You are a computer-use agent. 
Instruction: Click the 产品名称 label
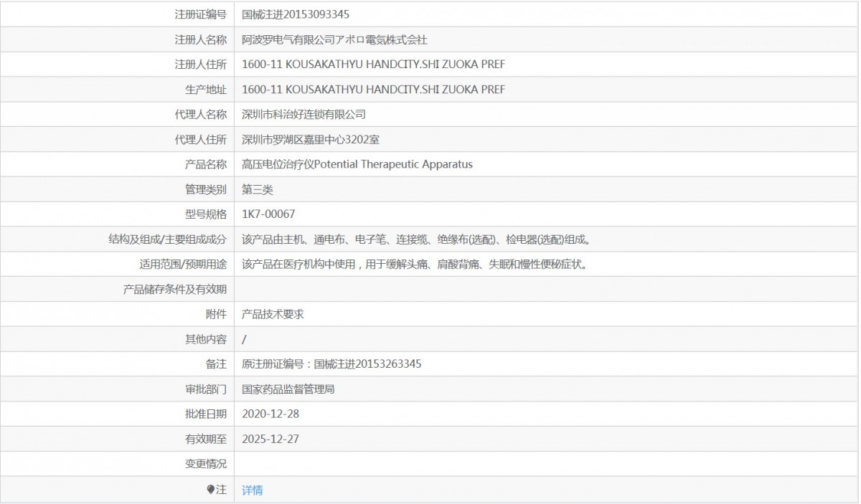point(206,164)
